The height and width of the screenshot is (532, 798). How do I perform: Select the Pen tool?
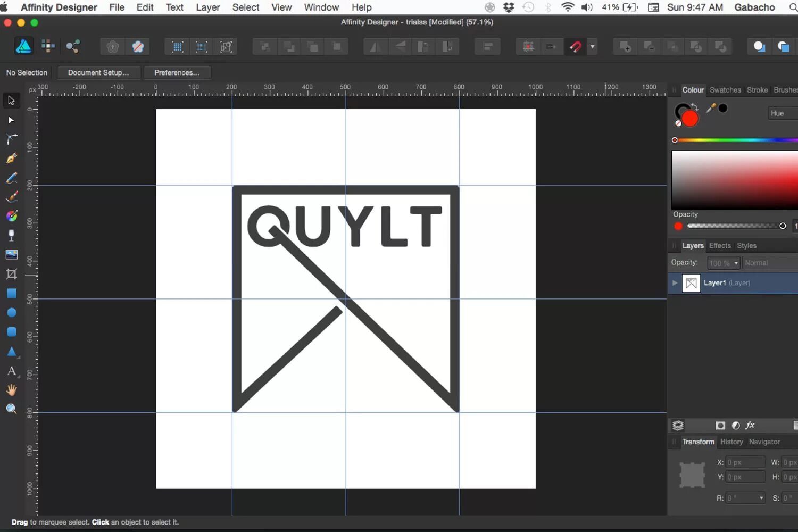click(11, 158)
